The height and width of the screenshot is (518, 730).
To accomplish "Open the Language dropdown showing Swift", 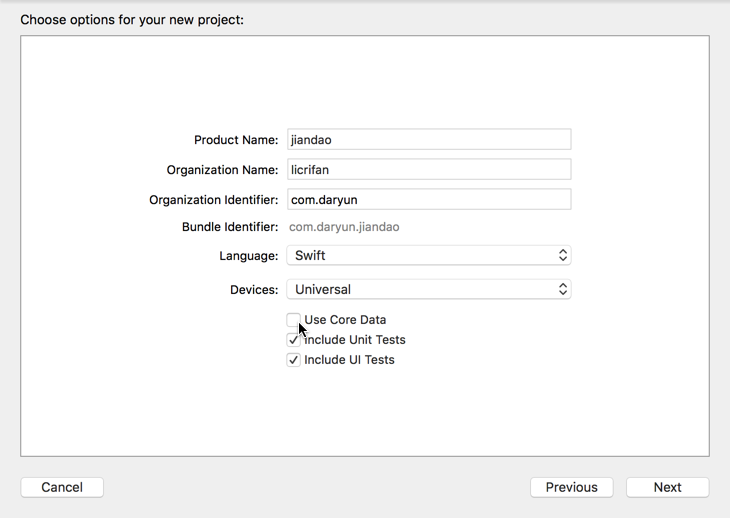I will click(428, 256).
